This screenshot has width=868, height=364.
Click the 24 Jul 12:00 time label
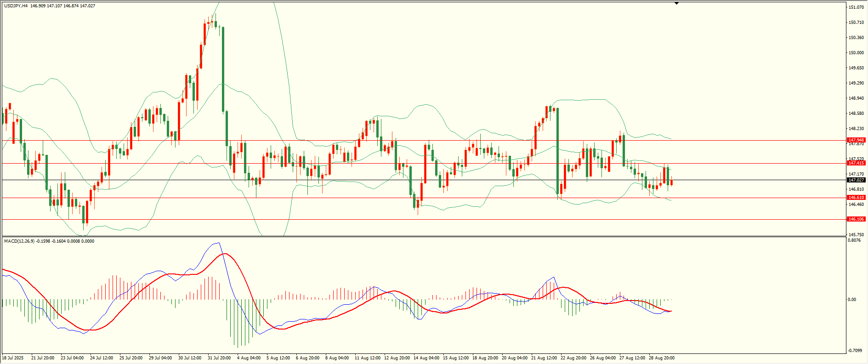coord(102,358)
